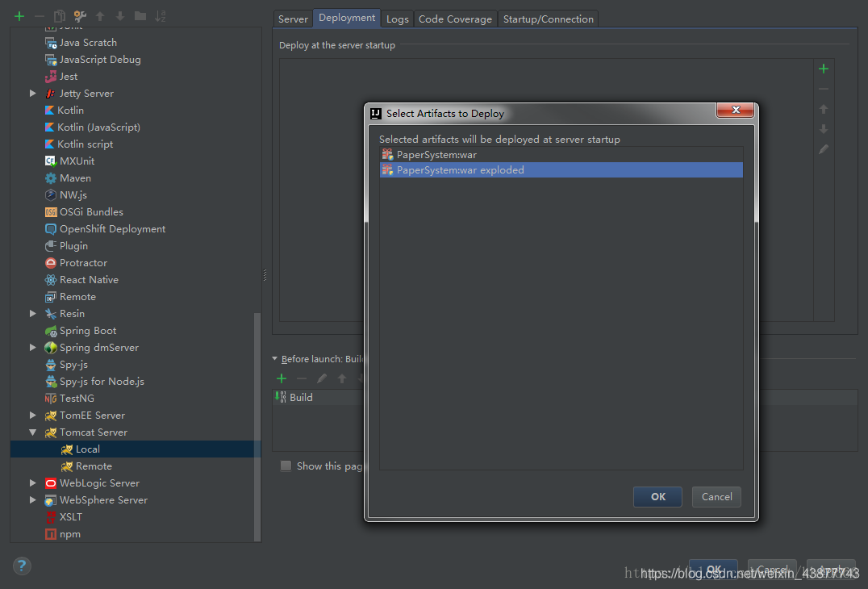Select npm configuration type
868x589 pixels.
(x=63, y=534)
